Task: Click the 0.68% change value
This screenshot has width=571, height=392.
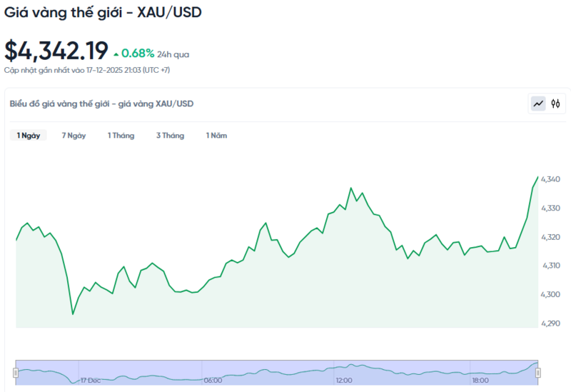Action: click(x=138, y=54)
